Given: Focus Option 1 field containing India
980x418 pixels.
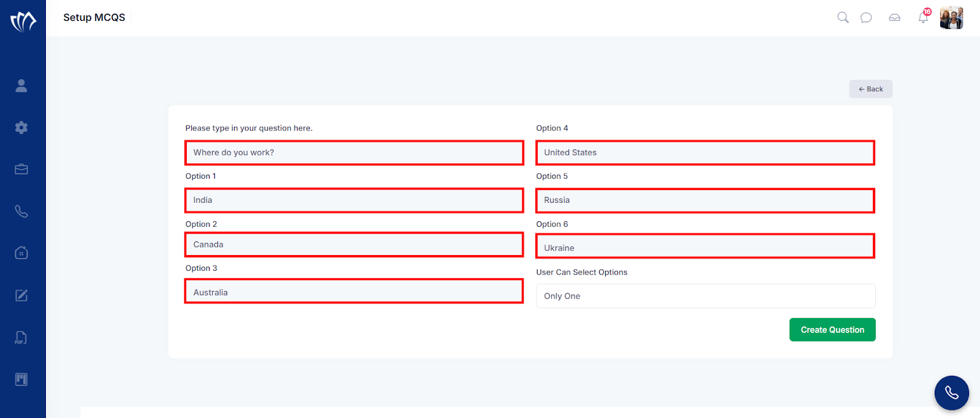Looking at the screenshot, I should click(354, 200).
